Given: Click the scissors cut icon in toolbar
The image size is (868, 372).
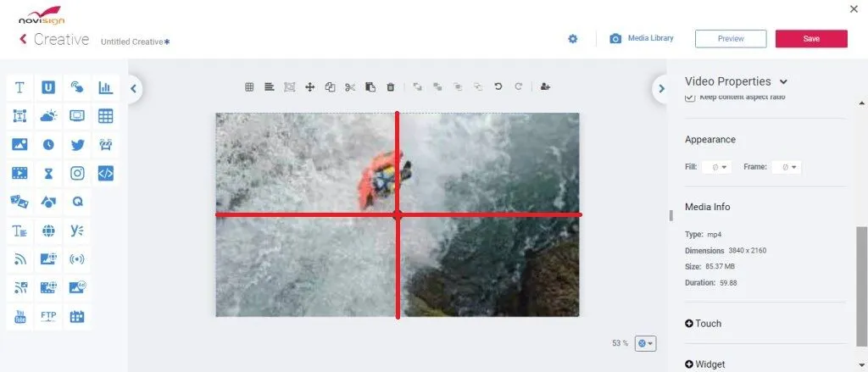Looking at the screenshot, I should coord(350,86).
